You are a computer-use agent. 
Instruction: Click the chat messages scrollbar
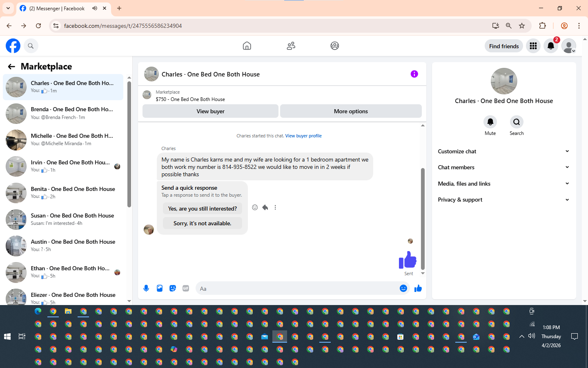[423, 219]
